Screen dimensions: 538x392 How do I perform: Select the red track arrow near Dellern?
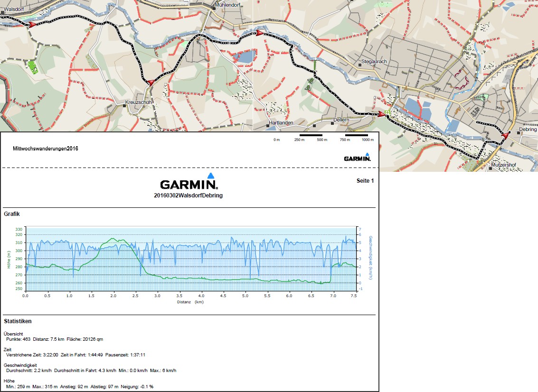(x=381, y=114)
